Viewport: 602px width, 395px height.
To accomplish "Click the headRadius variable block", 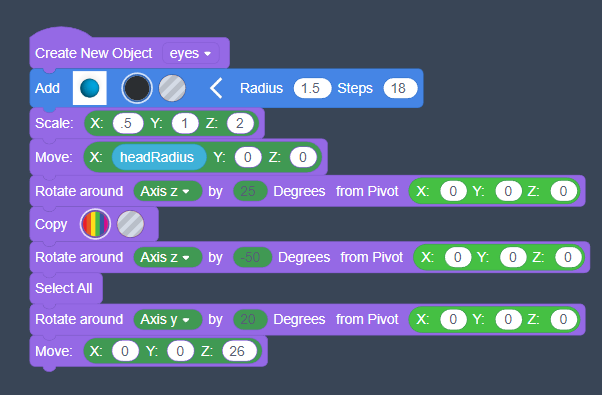I will pyautogui.click(x=159, y=157).
